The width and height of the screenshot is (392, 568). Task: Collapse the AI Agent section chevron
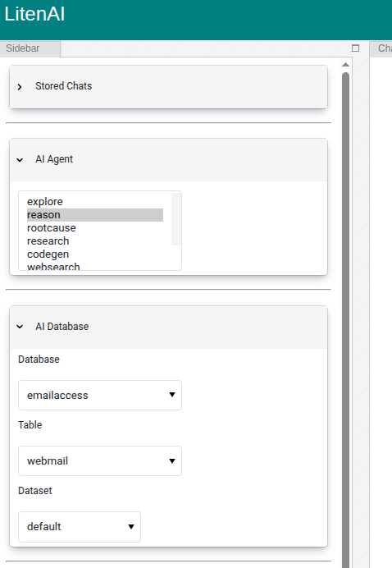pyautogui.click(x=20, y=160)
